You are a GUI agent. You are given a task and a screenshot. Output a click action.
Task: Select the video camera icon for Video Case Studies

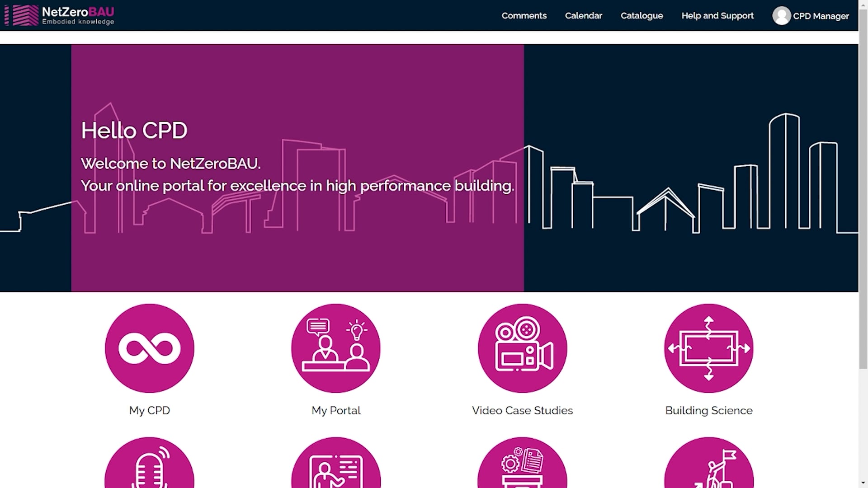point(522,349)
